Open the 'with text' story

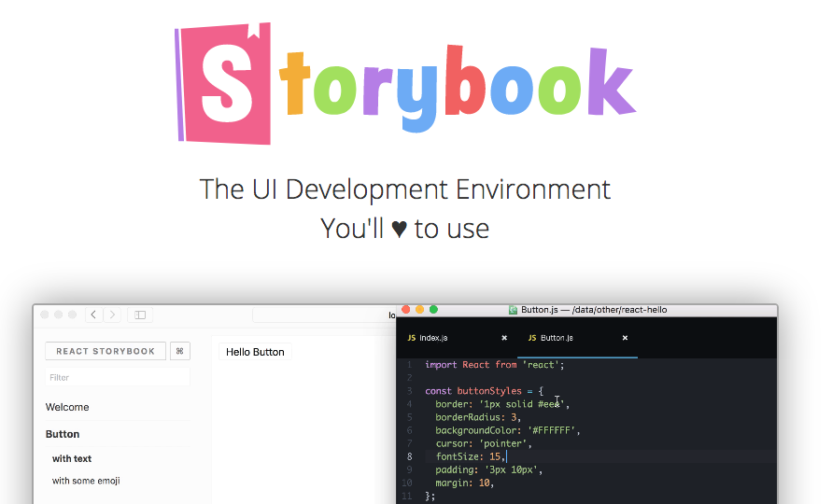[72, 458]
